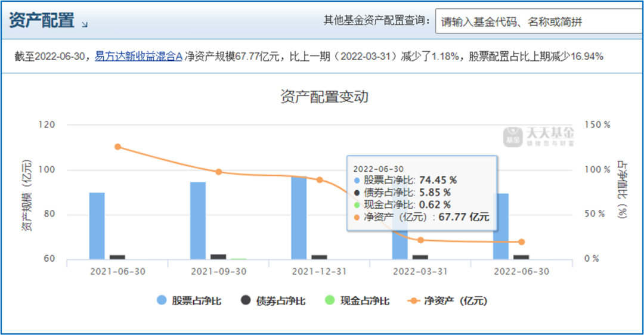Open the 易方达新收益混合A fund link
The width and height of the screenshot is (644, 335).
(x=138, y=56)
